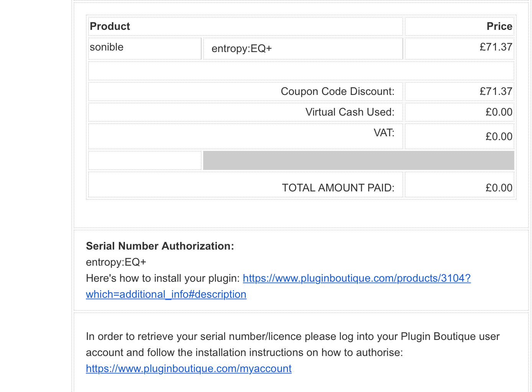532x392 pixels.
Task: Click the TOTAL AMOUNT PAID label
Action: tap(338, 188)
